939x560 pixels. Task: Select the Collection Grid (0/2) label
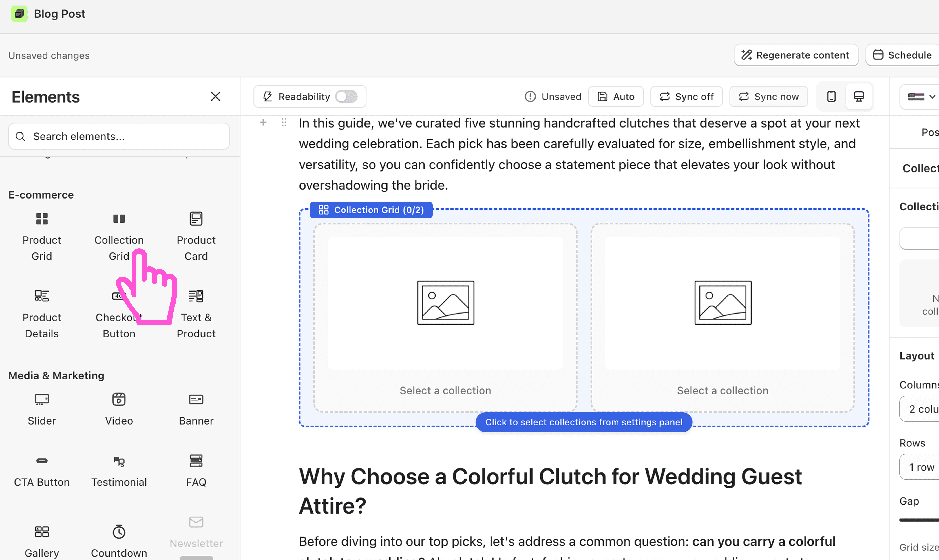click(371, 210)
